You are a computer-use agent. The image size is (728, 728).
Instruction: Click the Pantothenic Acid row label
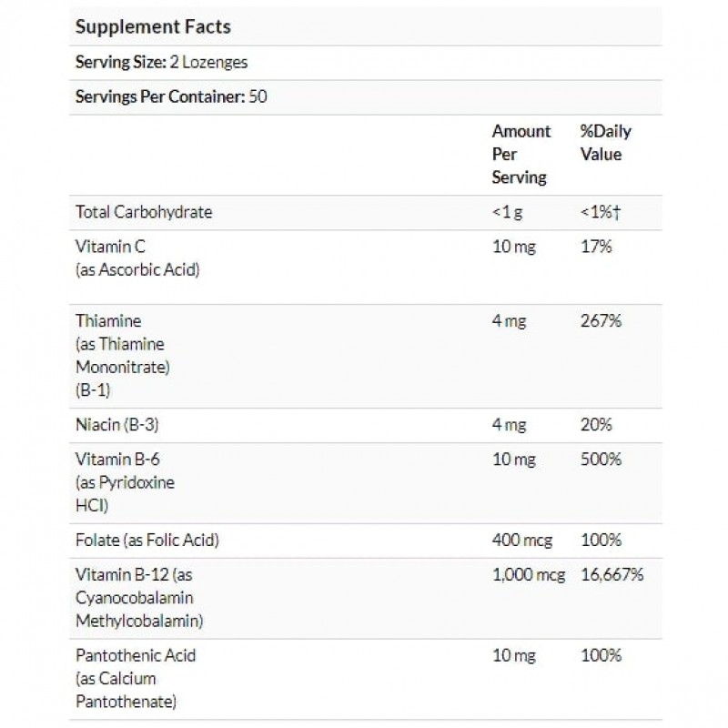[136, 655]
